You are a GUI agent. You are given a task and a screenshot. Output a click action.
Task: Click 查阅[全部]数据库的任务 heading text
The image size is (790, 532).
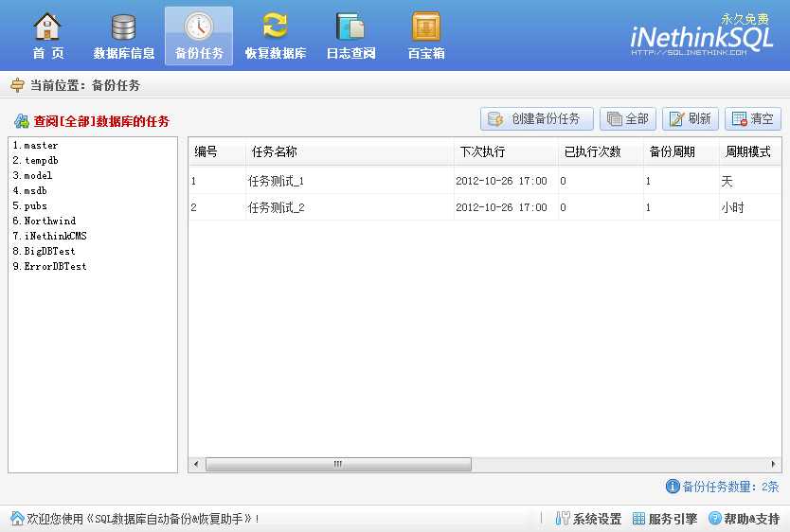click(x=101, y=121)
